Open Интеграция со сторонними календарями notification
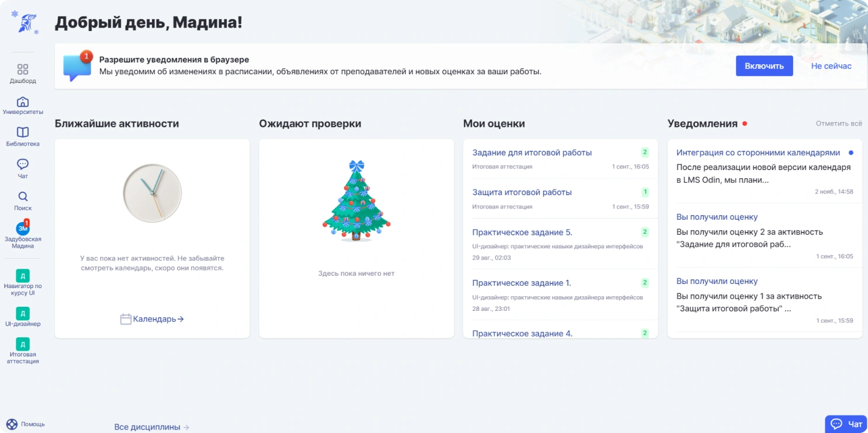 (758, 153)
